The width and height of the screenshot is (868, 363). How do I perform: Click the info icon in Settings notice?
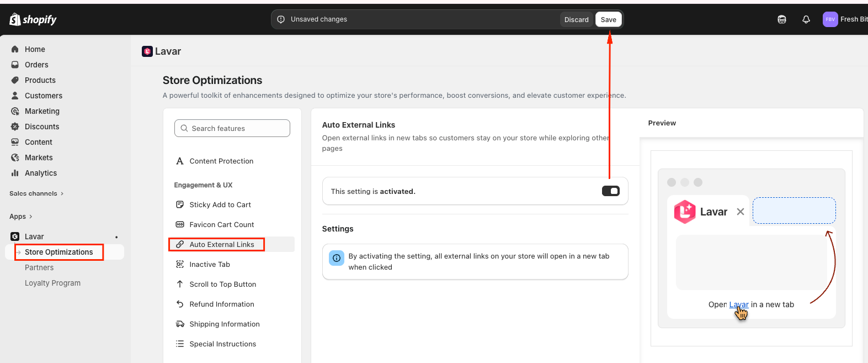[337, 258]
